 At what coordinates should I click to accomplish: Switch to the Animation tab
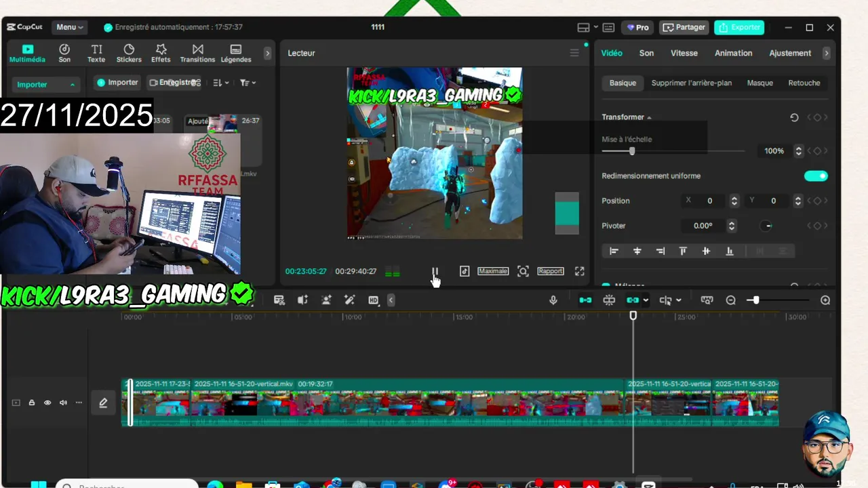[733, 53]
